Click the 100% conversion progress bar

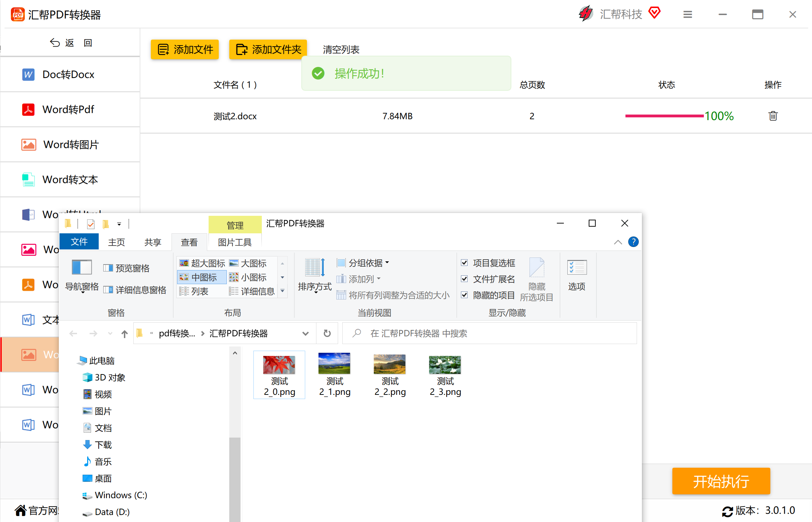pyautogui.click(x=664, y=116)
